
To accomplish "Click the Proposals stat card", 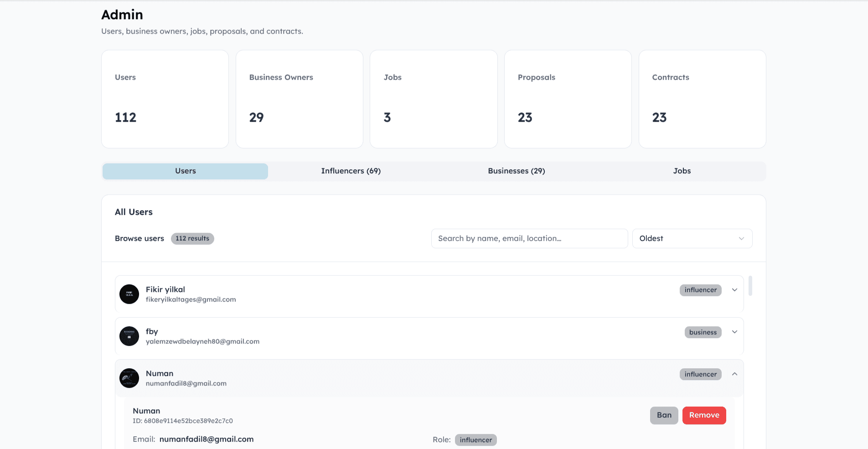I will click(x=568, y=99).
